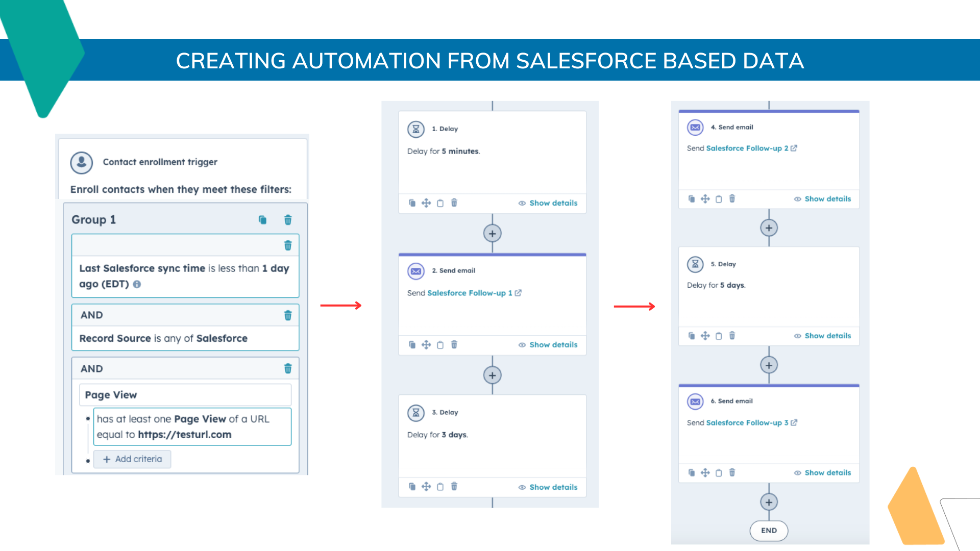
Task: Open info tooltip next to ago (EDT)
Action: point(137,284)
